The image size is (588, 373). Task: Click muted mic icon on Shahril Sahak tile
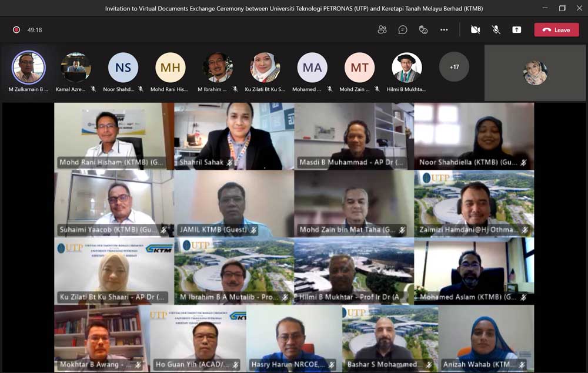click(x=229, y=162)
